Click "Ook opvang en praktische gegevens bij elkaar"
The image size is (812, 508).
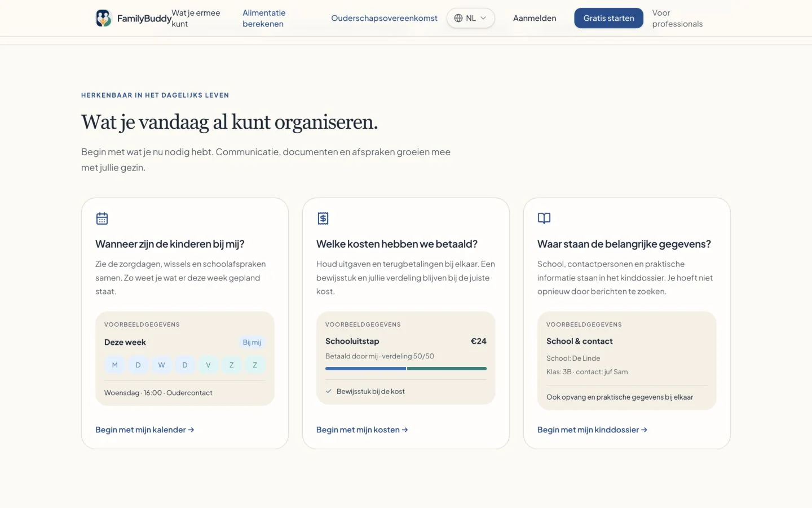620,397
